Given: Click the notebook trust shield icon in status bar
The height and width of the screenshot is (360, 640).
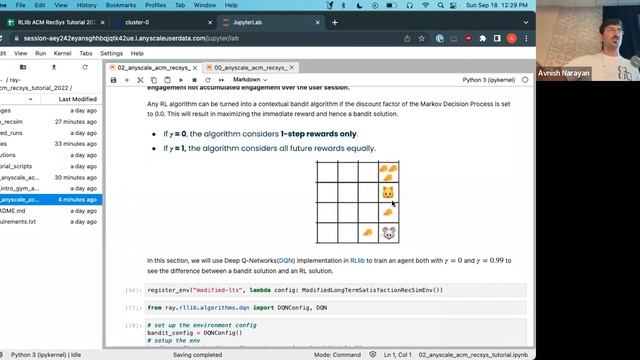Looking at the screenshot, I should [x=373, y=355].
